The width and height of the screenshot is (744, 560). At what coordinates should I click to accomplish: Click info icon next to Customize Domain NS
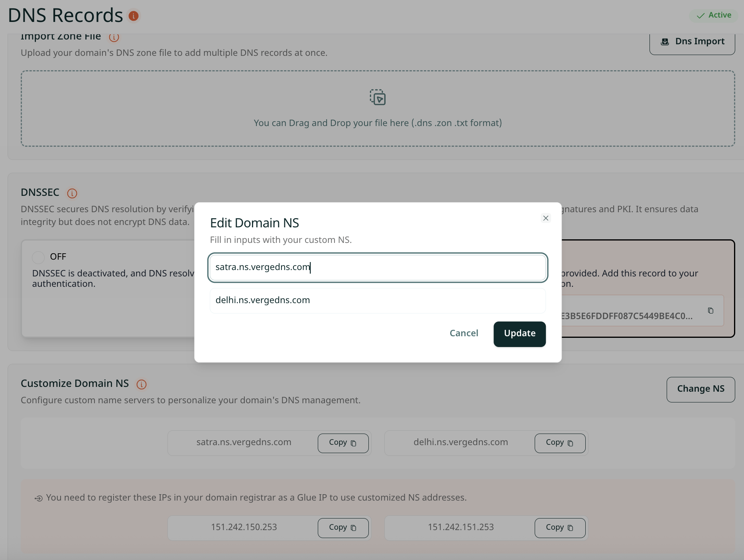point(142,384)
